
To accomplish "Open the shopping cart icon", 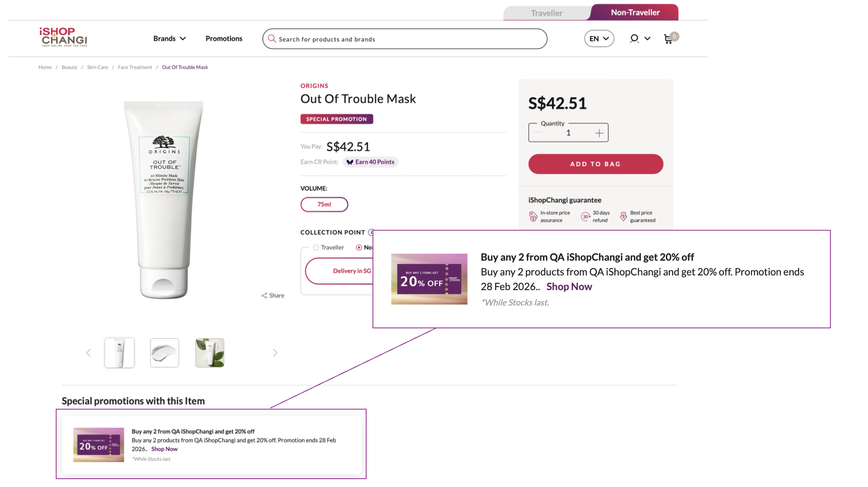I will (668, 39).
